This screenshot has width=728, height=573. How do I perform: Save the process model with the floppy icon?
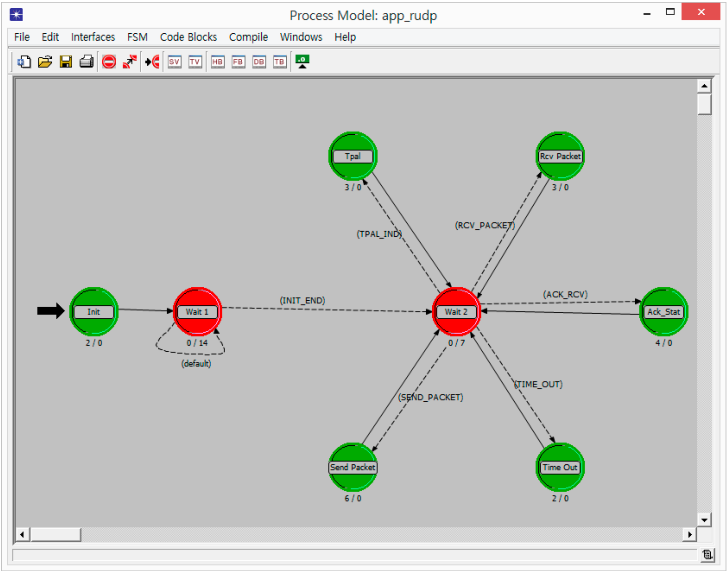point(66,62)
